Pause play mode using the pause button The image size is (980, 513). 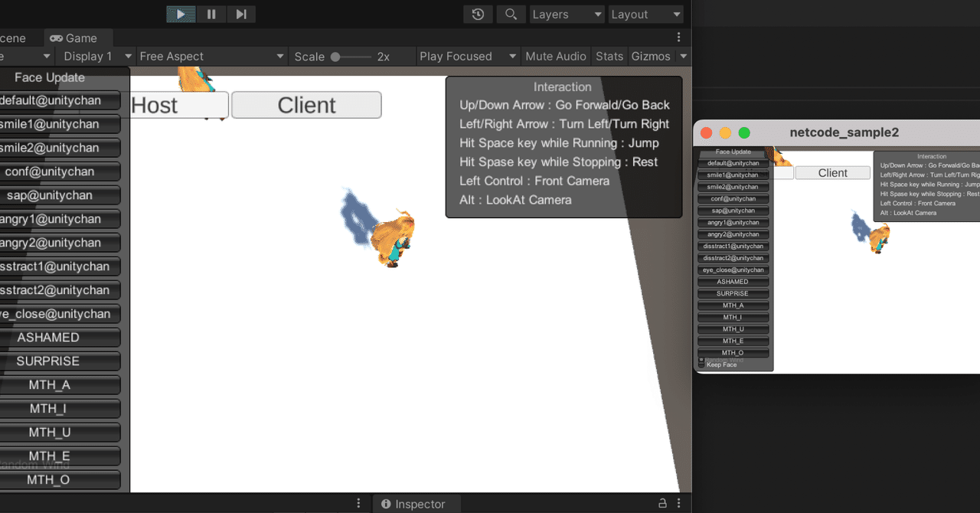(211, 14)
